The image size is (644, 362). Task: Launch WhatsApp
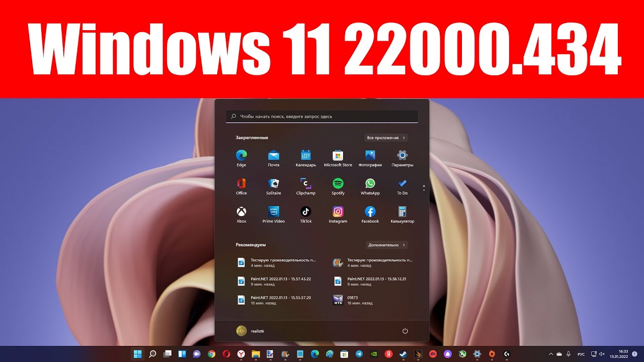click(370, 186)
